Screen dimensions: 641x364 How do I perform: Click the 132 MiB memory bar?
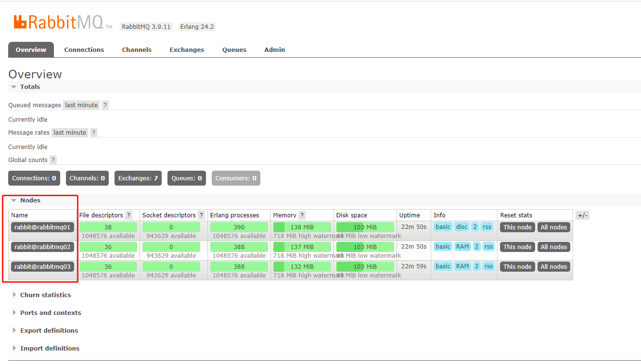point(302,267)
